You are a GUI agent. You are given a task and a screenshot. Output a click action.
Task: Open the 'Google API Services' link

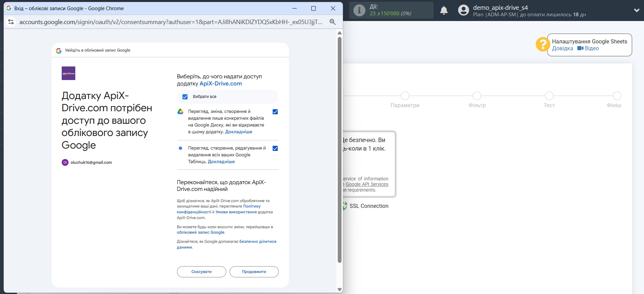click(367, 184)
